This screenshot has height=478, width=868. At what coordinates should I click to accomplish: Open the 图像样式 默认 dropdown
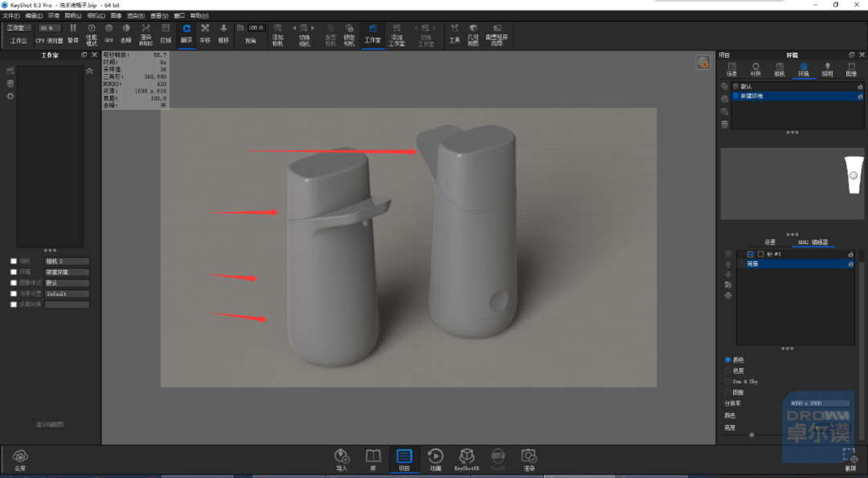[67, 283]
